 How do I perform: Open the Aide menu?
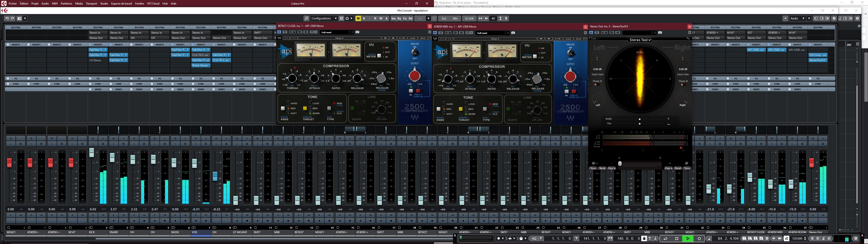(174, 3)
